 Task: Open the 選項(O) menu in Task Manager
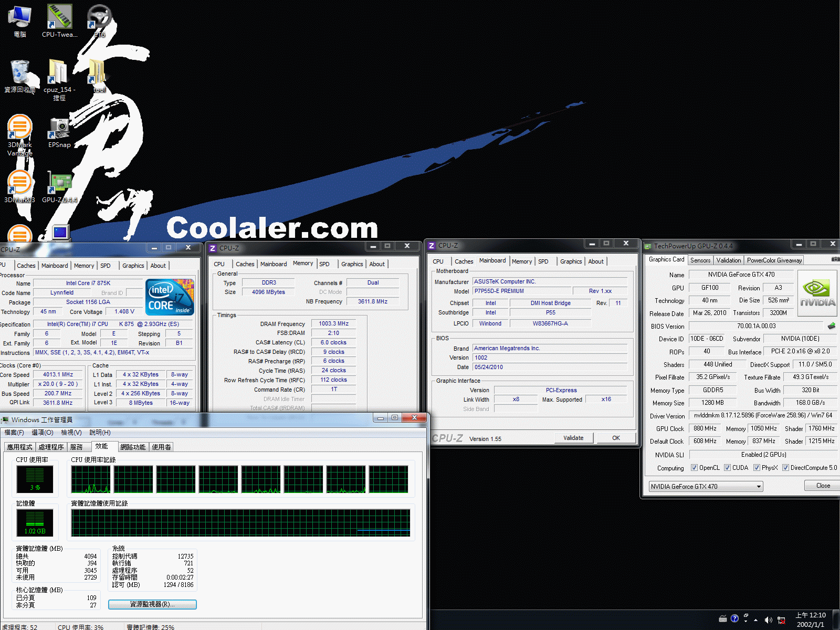pos(43,433)
